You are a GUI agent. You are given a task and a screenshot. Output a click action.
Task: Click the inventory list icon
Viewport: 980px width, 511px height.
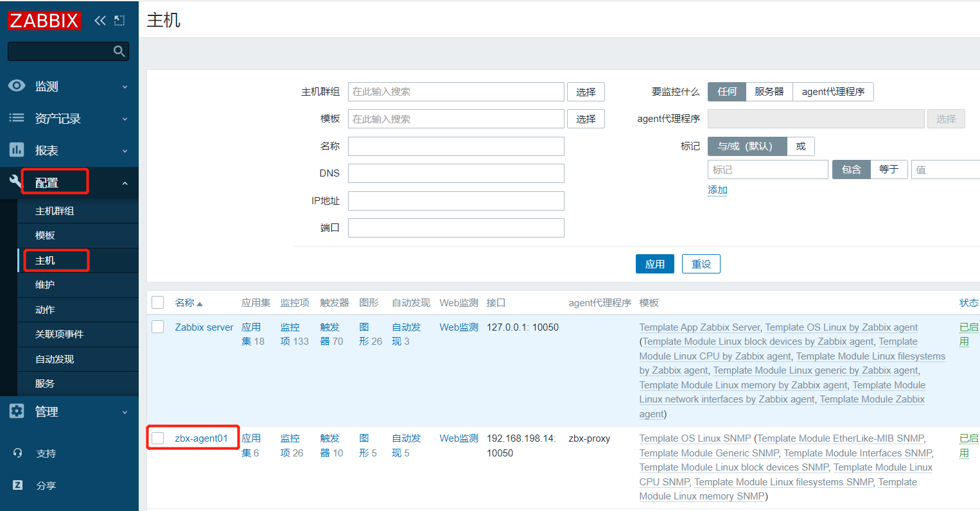(x=17, y=117)
